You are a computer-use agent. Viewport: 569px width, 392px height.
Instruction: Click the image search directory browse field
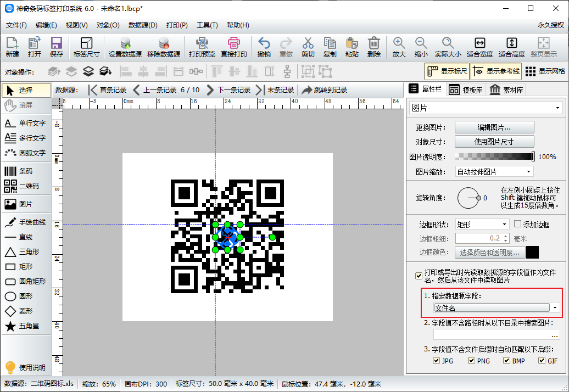click(x=497, y=334)
